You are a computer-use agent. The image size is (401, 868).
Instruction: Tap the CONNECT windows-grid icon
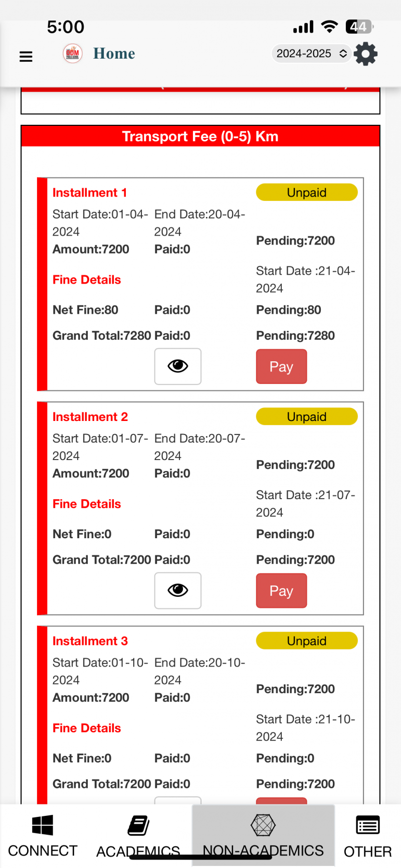click(x=43, y=825)
